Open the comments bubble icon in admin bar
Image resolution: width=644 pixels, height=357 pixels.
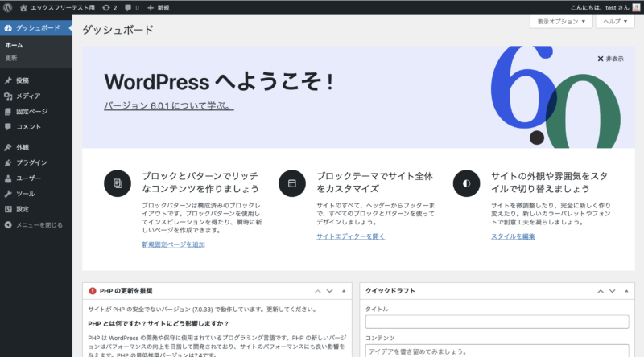click(x=128, y=8)
